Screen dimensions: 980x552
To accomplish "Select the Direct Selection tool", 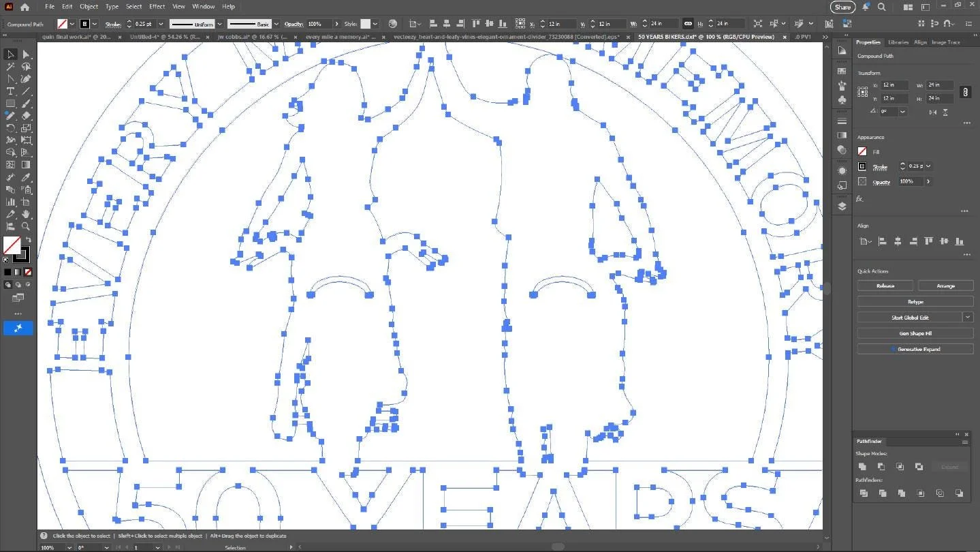I will (x=26, y=55).
